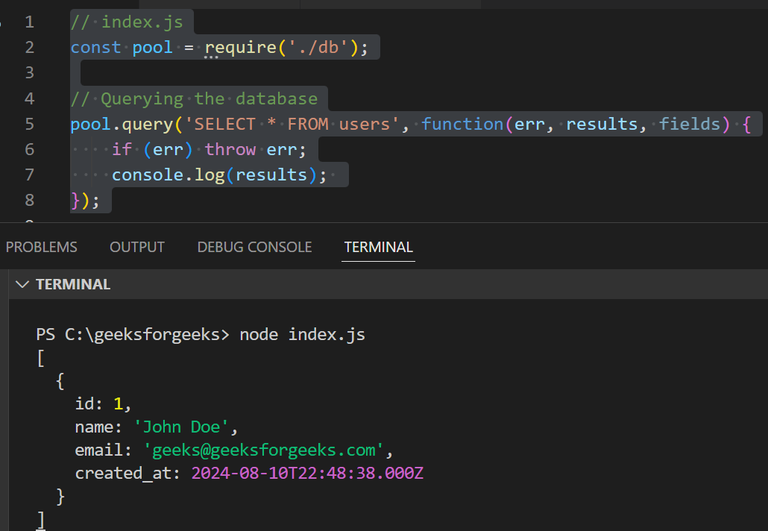Screen dimensions: 768x531
Task: Click console.log on line 7
Action: pyautogui.click(x=168, y=175)
